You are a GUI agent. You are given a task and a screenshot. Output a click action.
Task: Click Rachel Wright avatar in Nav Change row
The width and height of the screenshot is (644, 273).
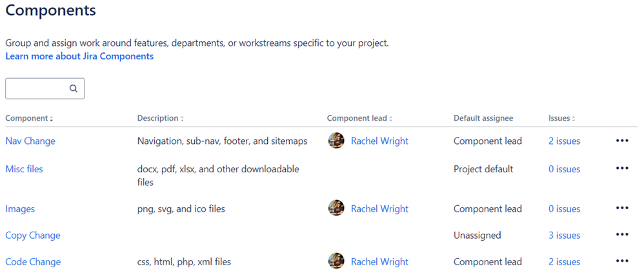pyautogui.click(x=336, y=141)
